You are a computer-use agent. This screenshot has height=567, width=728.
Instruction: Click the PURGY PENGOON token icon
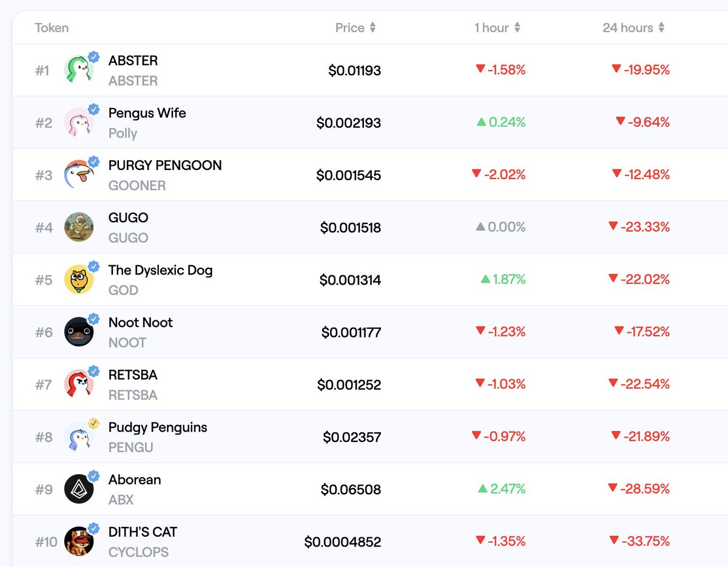pos(79,175)
